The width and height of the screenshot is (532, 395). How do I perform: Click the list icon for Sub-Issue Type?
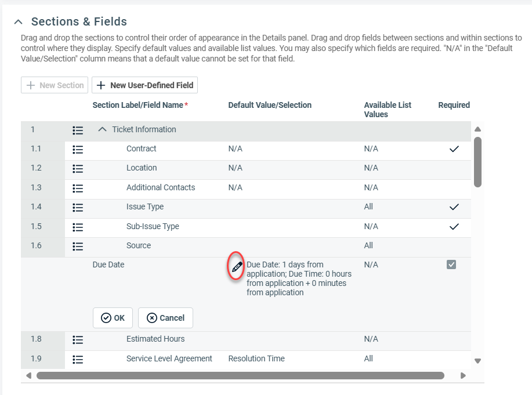[x=78, y=227]
